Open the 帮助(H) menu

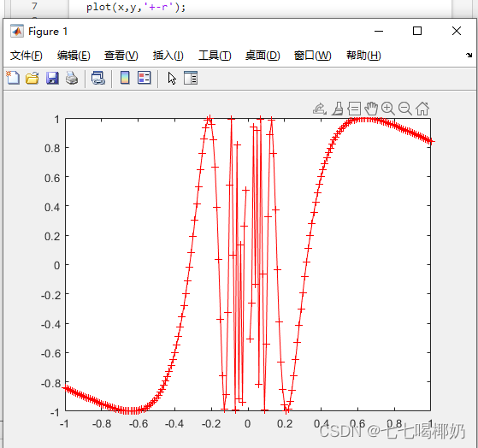pyautogui.click(x=363, y=56)
